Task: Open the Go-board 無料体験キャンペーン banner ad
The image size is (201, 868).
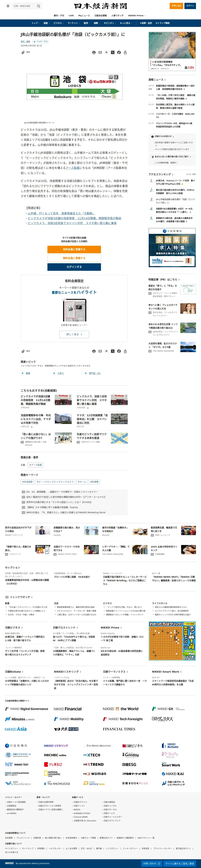Action: (172, 641)
